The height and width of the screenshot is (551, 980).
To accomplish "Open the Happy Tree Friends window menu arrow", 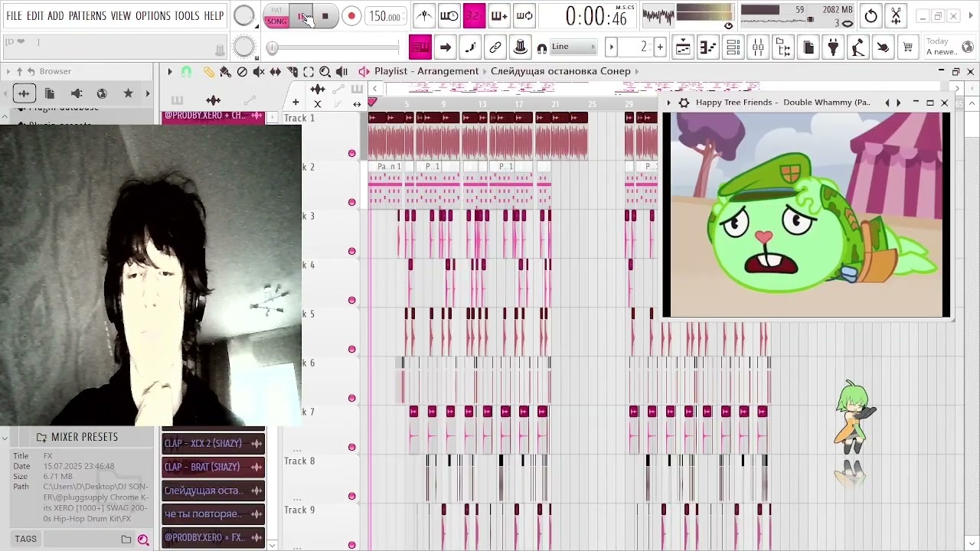I will click(668, 103).
